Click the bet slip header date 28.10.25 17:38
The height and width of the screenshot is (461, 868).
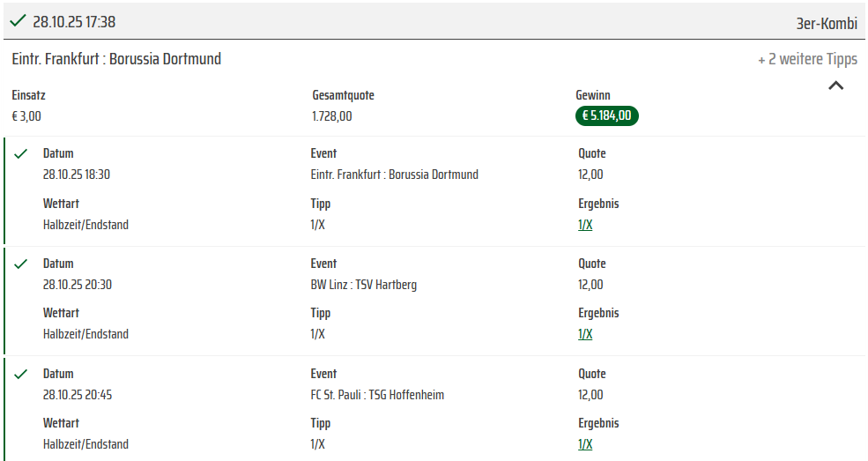pyautogui.click(x=74, y=22)
